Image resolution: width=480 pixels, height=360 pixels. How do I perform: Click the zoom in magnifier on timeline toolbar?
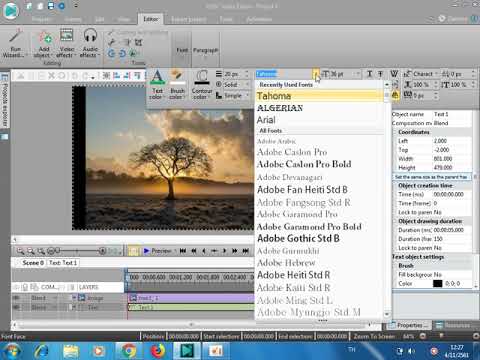point(21,251)
